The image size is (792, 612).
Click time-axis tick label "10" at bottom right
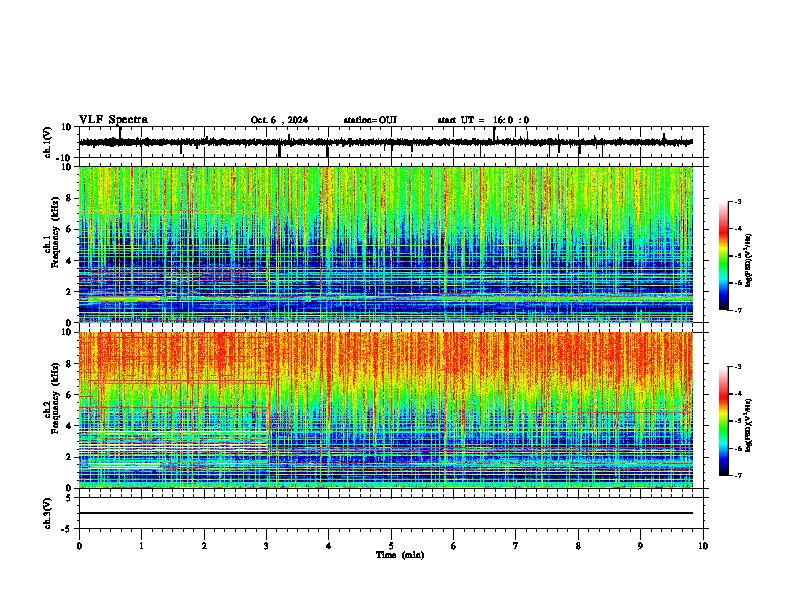point(703,546)
